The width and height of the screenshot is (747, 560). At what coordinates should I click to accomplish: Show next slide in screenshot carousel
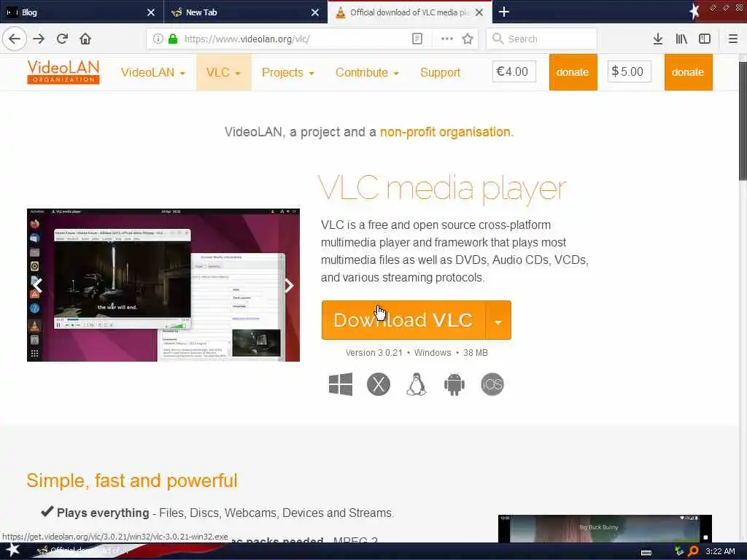click(289, 285)
